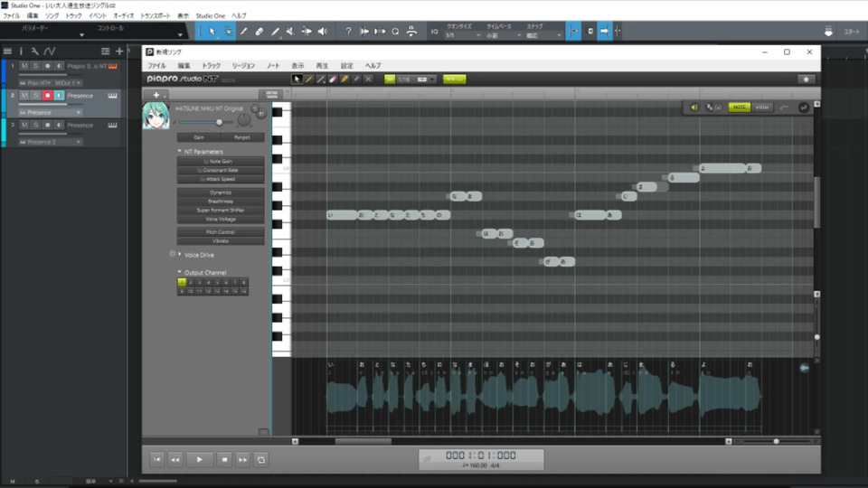Open the Presence instrument dropdown on track 2
Viewport: 868px width, 488px height.
(51, 112)
